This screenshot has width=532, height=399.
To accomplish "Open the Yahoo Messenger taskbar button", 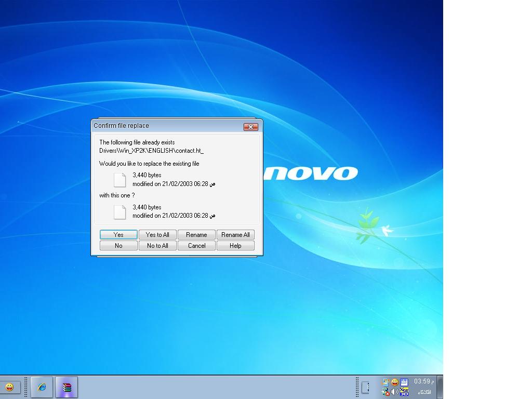I will point(10,387).
